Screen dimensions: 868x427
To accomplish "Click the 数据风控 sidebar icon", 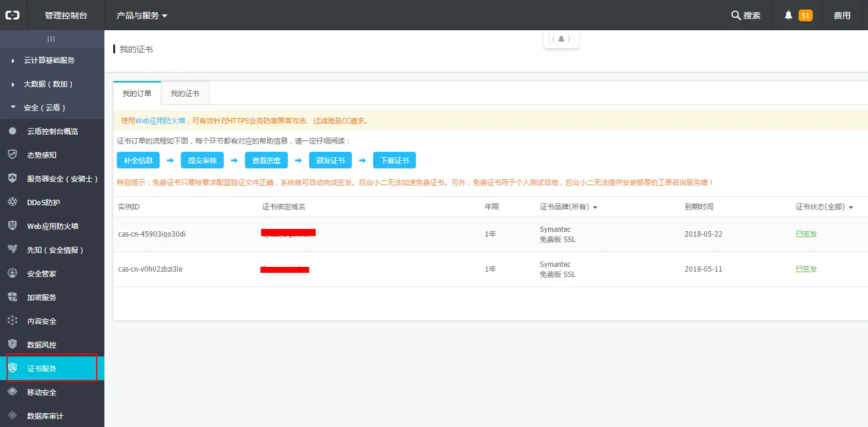I will [x=12, y=345].
